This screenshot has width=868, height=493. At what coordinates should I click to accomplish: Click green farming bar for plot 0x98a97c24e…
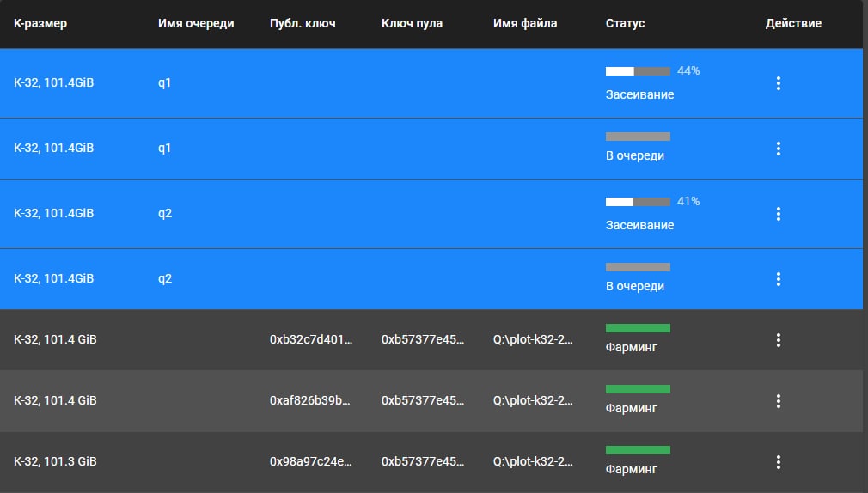point(638,450)
